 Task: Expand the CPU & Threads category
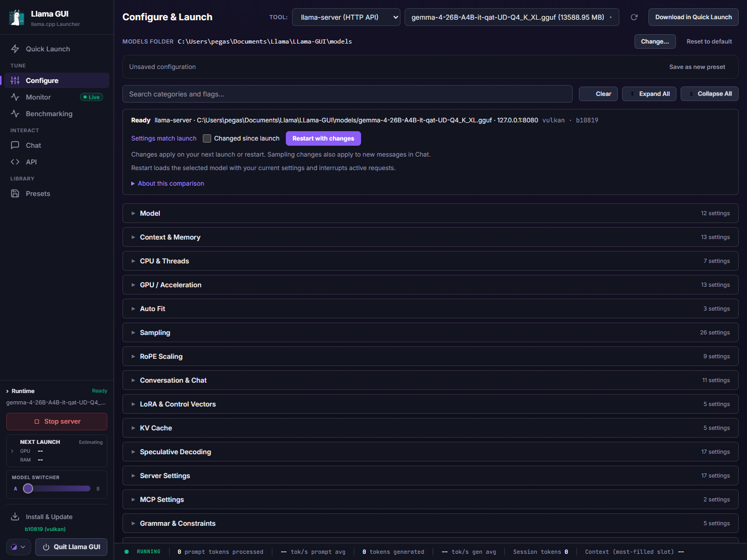(x=430, y=261)
